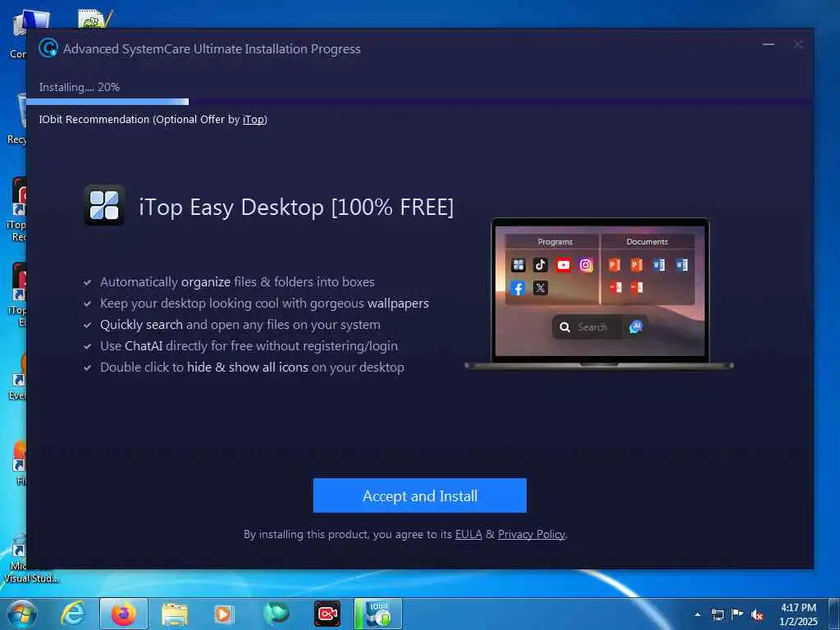Click the Facebook icon in the laptop preview
This screenshot has width=840, height=630.
click(x=518, y=288)
